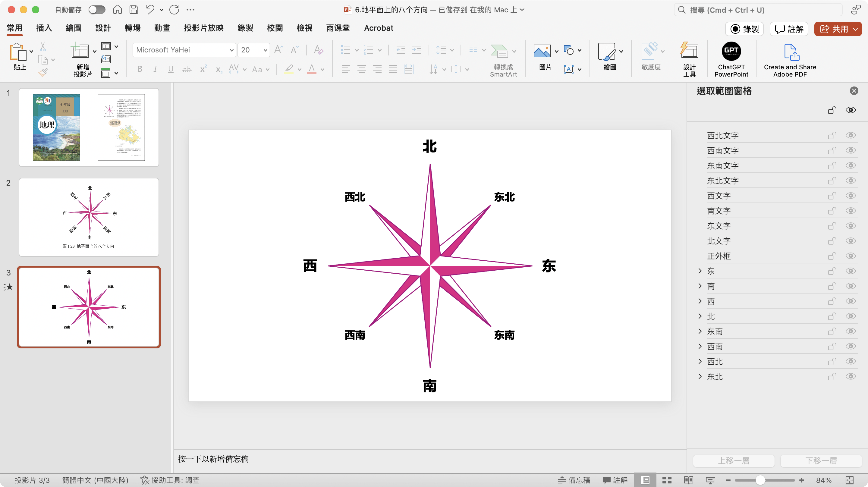Viewport: 868px width, 487px height.
Task: Expand the 西北 group item
Action: coord(700,362)
